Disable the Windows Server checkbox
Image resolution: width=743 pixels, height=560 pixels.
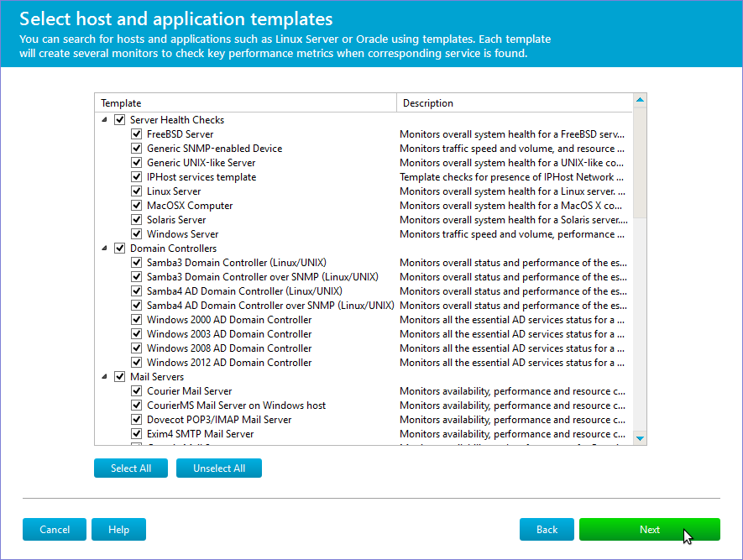point(137,233)
